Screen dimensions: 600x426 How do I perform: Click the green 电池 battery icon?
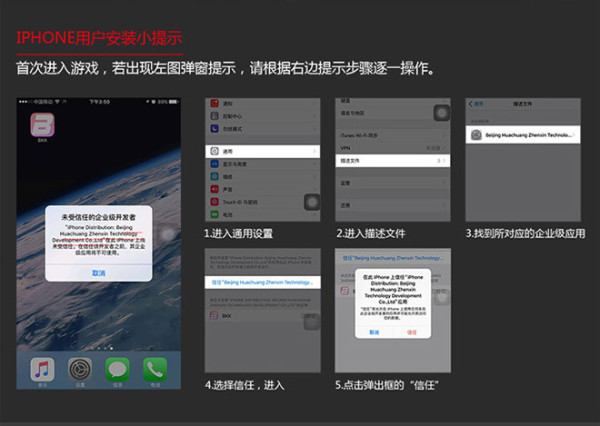pos(215,214)
